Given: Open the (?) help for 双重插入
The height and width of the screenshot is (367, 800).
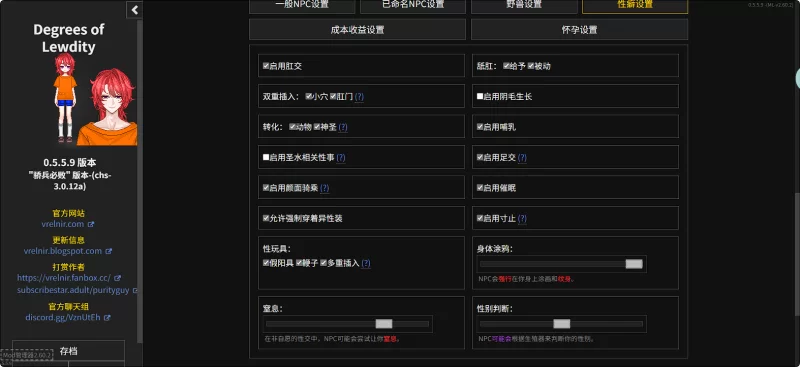Looking at the screenshot, I should (360, 96).
